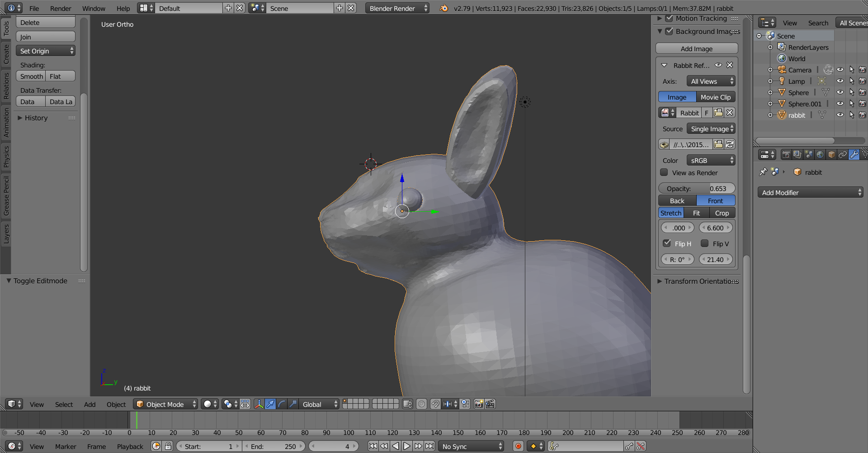
Task: Open the Blender Render engine dropdown
Action: (x=397, y=8)
